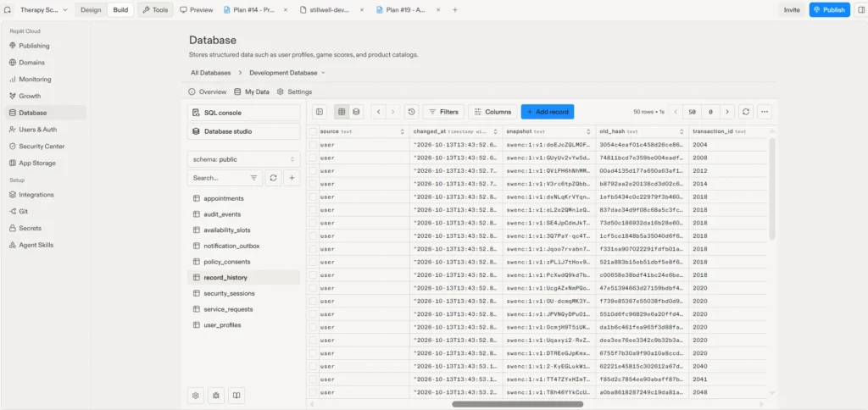Check the row with transaction_id 2004
The image size is (868, 410).
coord(314,144)
